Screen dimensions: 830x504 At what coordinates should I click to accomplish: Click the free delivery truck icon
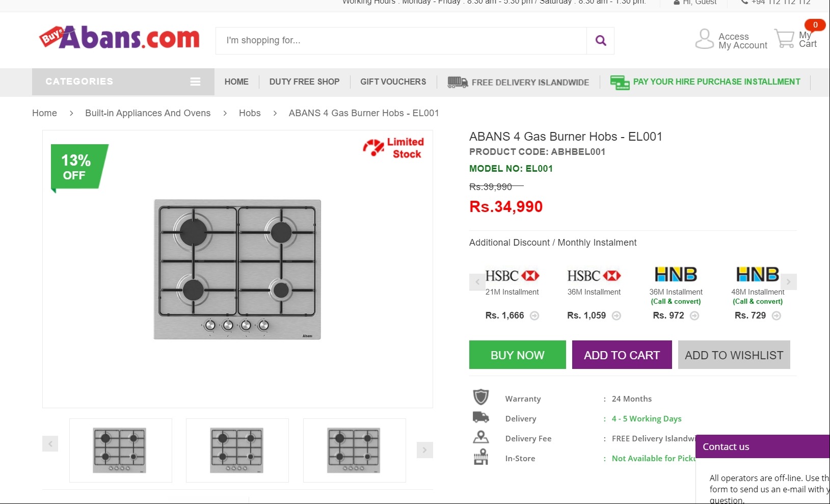pos(458,82)
